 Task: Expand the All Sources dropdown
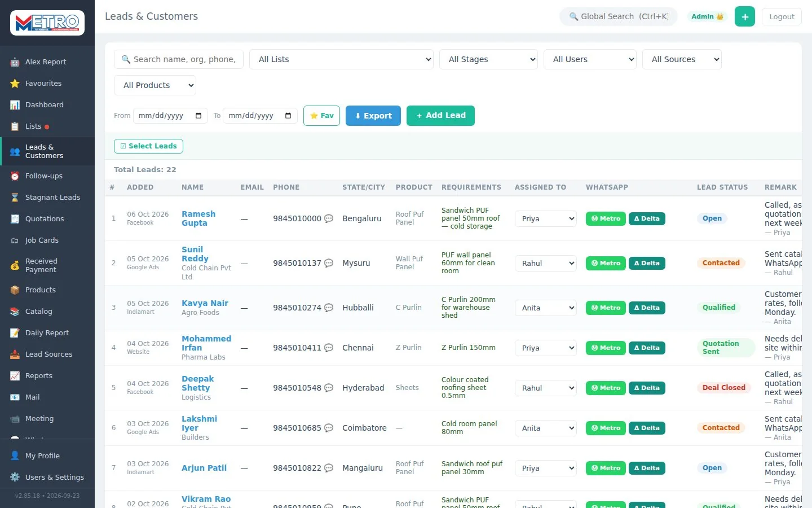click(x=682, y=59)
